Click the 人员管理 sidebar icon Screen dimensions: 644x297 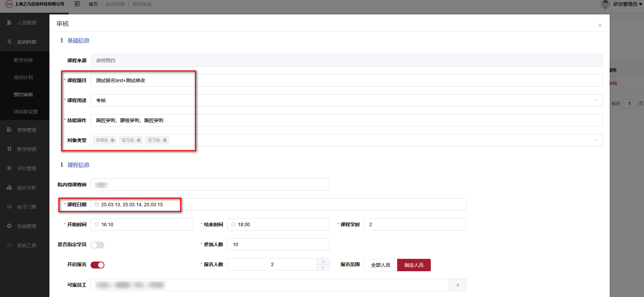pyautogui.click(x=9, y=22)
